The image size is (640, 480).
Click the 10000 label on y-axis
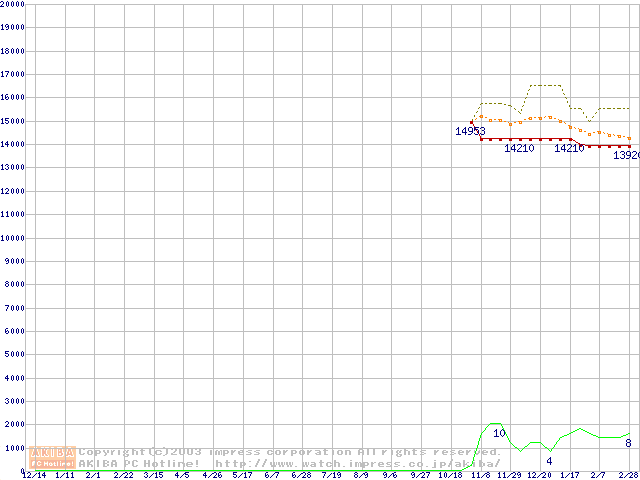(x=13, y=238)
